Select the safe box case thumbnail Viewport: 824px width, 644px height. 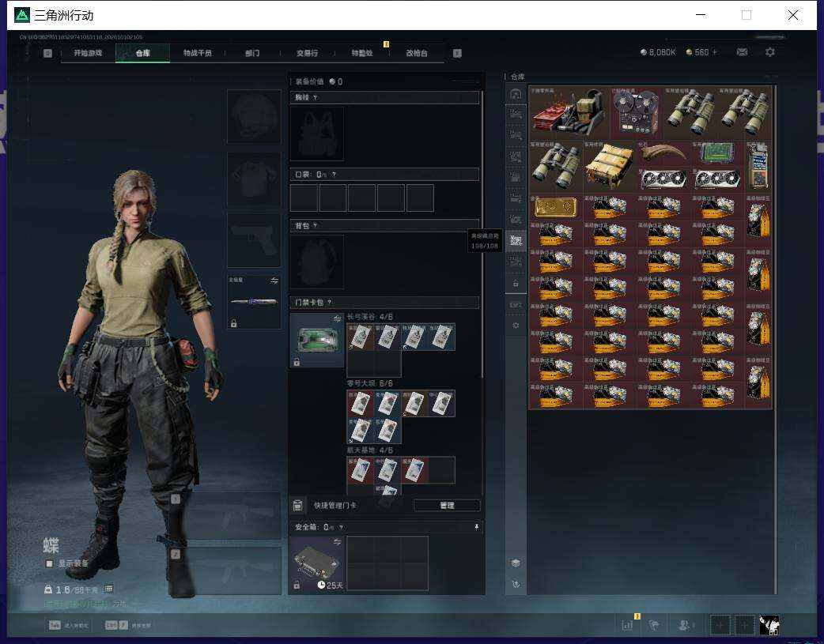pyautogui.click(x=317, y=563)
